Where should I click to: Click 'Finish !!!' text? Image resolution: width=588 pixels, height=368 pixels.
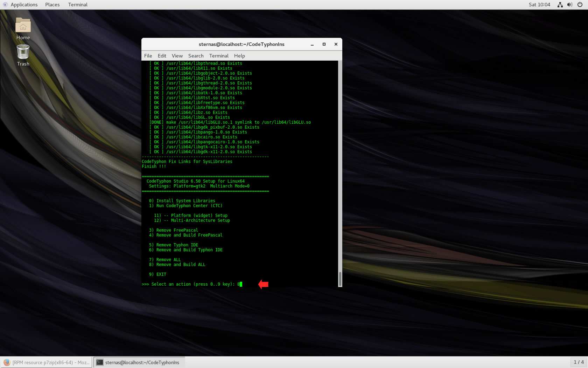[154, 166]
